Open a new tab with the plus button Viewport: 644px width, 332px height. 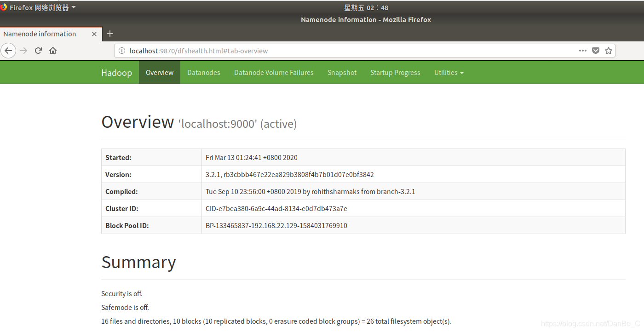109,34
